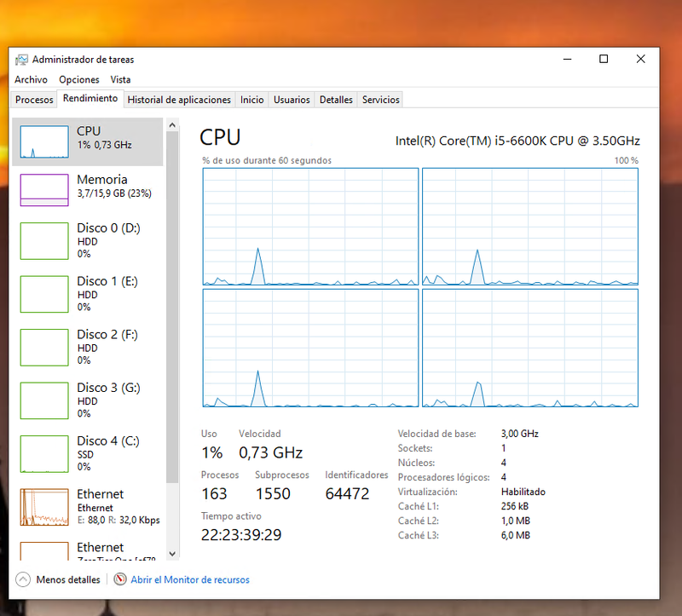Click the 0,73 GHz Velocidad value
The image size is (682, 616).
[x=270, y=452]
